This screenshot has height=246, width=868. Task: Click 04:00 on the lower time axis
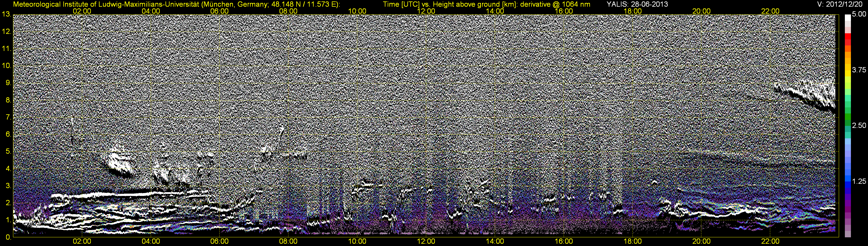(x=151, y=241)
